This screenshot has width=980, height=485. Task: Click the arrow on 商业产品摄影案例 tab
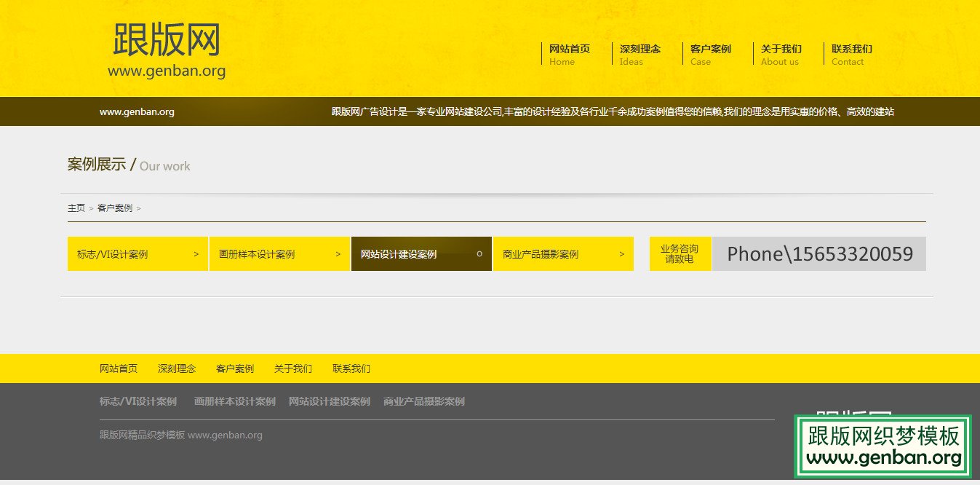tap(621, 253)
